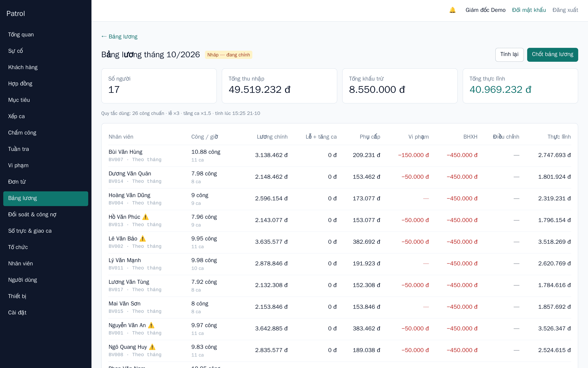Click Đăng xuất to log out
Screen dimensions: 588x368
pyautogui.click(x=565, y=10)
